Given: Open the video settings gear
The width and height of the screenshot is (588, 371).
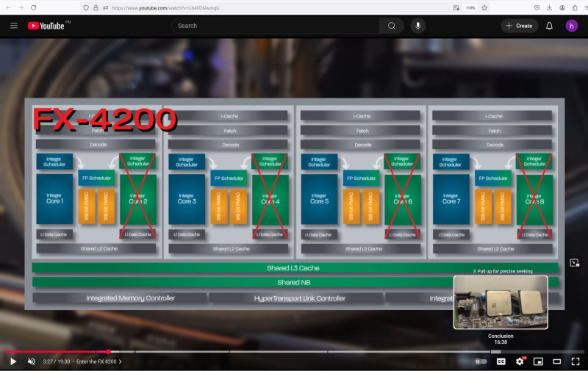Looking at the screenshot, I should 520,361.
